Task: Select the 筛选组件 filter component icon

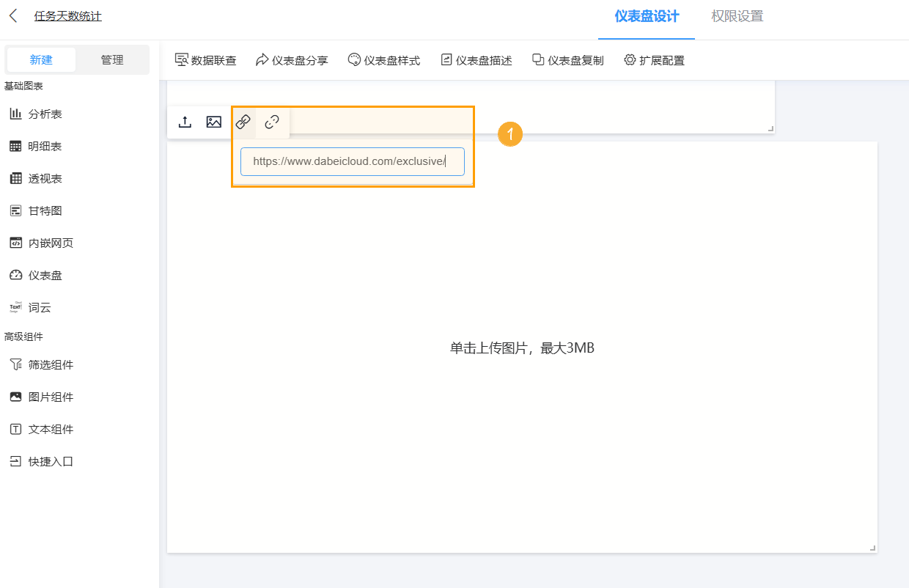Action: 17,364
